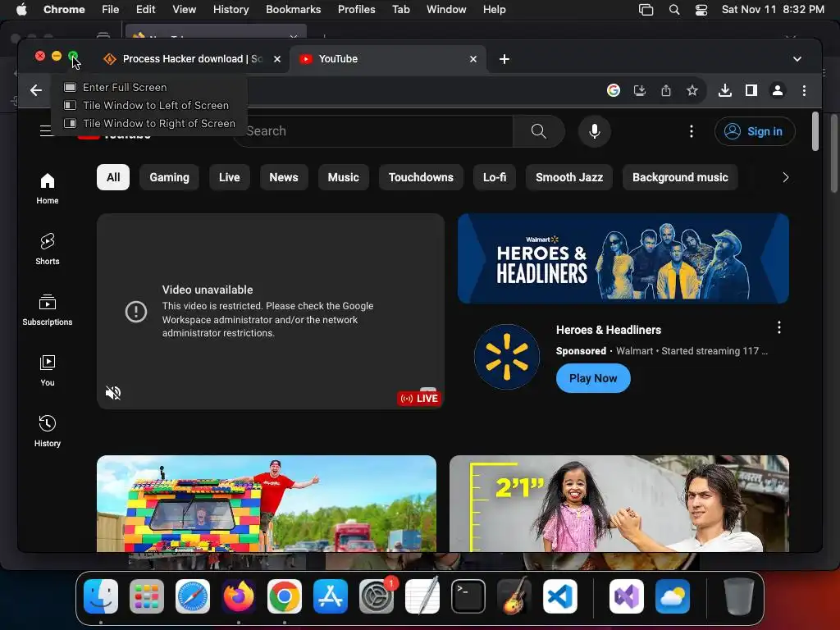This screenshot has width=840, height=630.
Task: Click the YouTube page vertical scrollbar
Action: (x=815, y=131)
